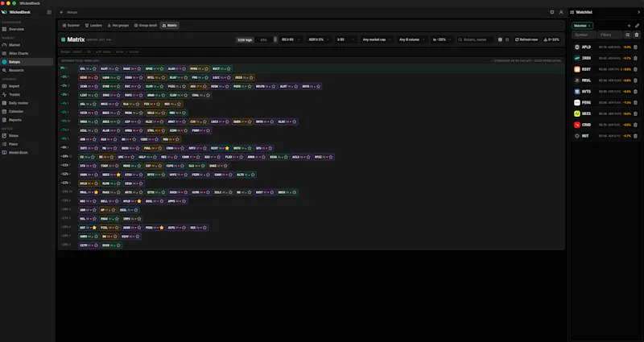
Task: Switch basis to ATH
Action: [x=264, y=39]
